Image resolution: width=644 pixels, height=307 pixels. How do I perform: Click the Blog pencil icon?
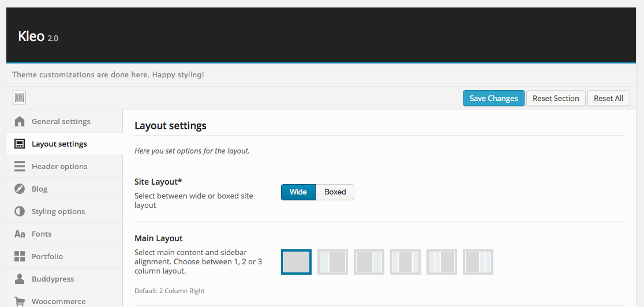tap(20, 189)
